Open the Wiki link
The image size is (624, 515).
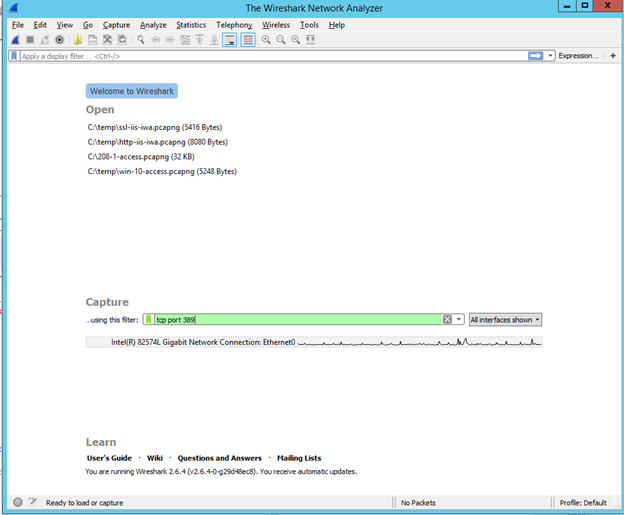[x=155, y=458]
